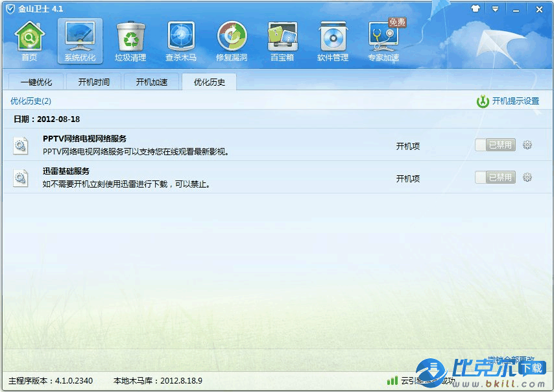Click the 免费 badge on 专家加速
The height and width of the screenshot is (392, 554).
pyautogui.click(x=397, y=22)
